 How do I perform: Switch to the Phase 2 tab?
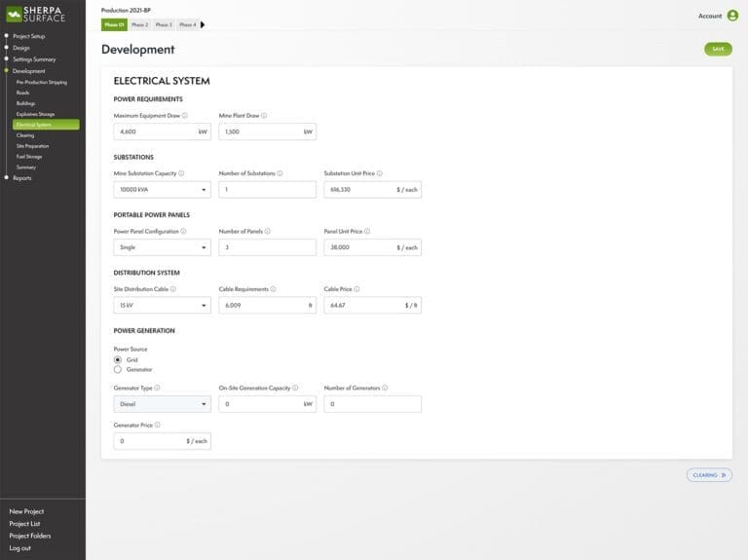(x=140, y=24)
